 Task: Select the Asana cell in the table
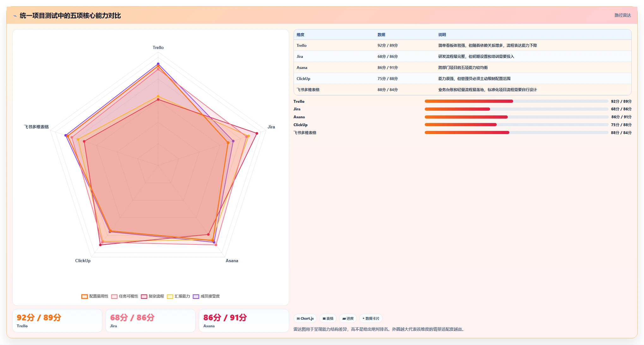point(302,68)
